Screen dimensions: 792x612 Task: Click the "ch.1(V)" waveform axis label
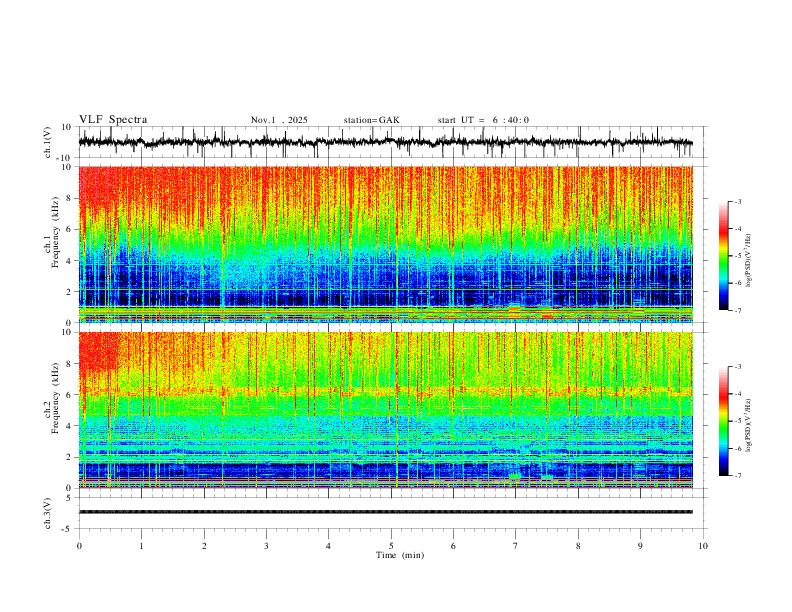click(48, 142)
